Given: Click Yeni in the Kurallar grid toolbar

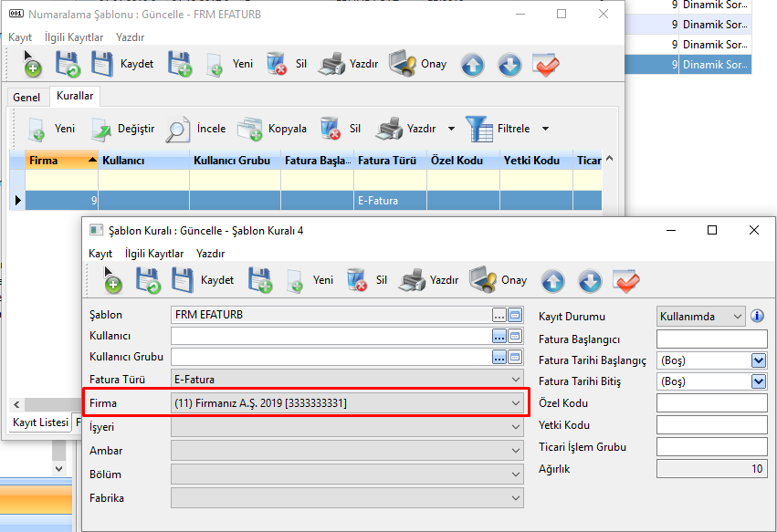Looking at the screenshot, I should [51, 129].
